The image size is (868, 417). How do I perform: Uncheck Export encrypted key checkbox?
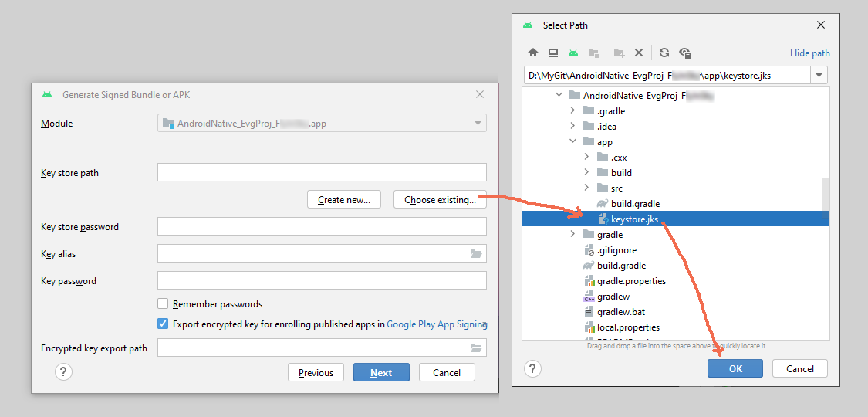pos(163,324)
